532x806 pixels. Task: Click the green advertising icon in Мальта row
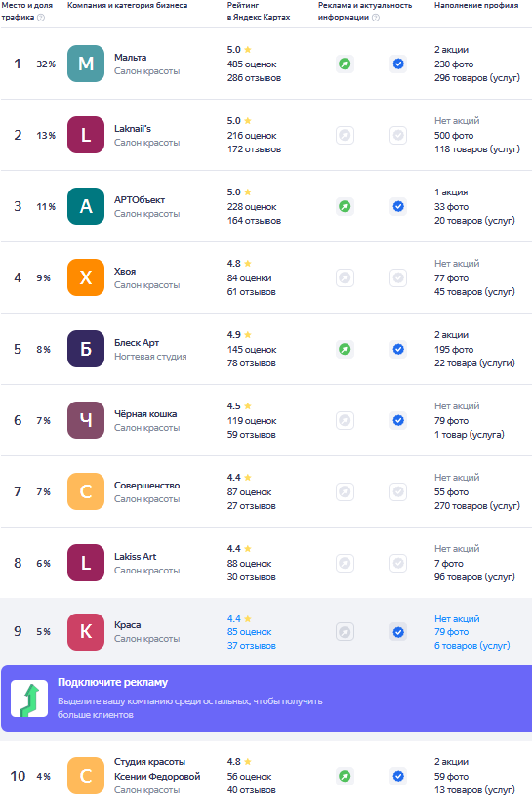pyautogui.click(x=346, y=64)
